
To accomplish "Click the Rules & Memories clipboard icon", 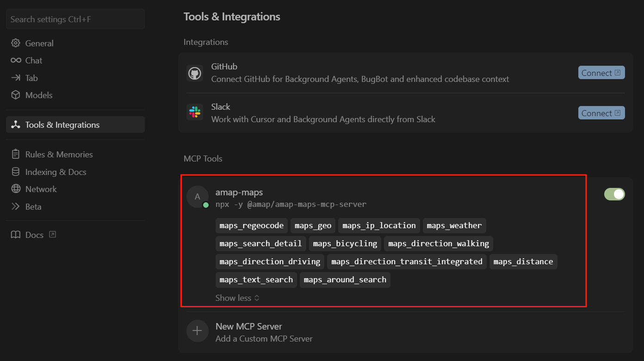I will (x=16, y=154).
